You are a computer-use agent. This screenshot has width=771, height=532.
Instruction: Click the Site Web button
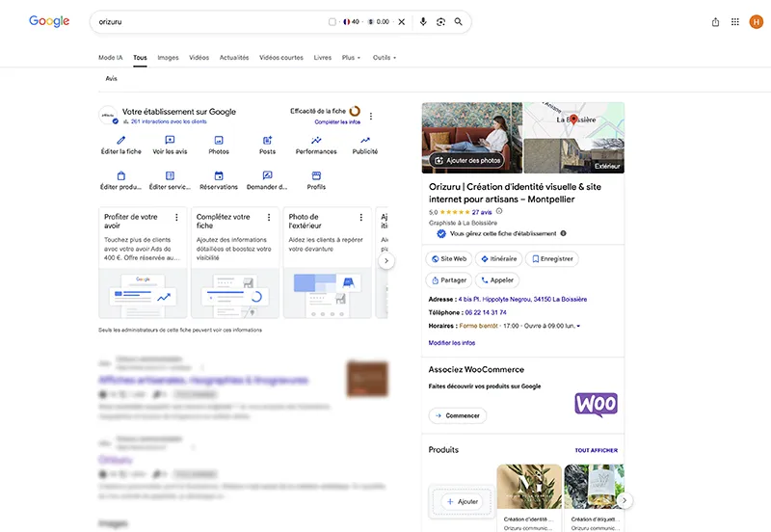pyautogui.click(x=448, y=258)
